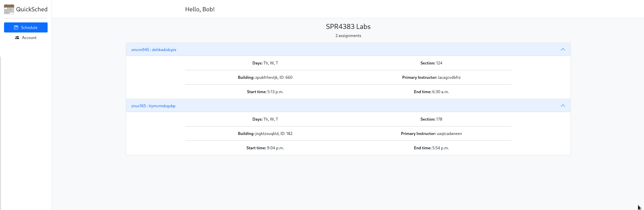The width and height of the screenshot is (644, 210).
Task: Click the Building zpubfrhevtjk ID 660 entry
Action: coord(265,77)
